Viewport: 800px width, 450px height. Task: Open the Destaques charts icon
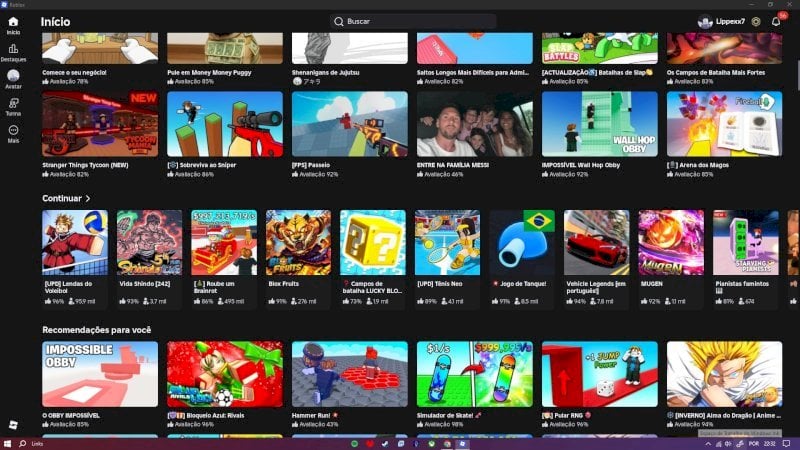[13, 49]
